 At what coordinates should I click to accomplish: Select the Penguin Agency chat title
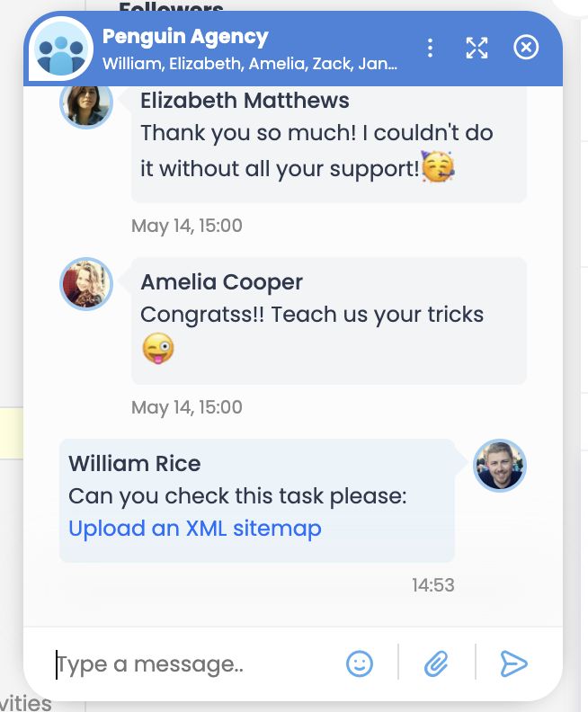coord(185,37)
